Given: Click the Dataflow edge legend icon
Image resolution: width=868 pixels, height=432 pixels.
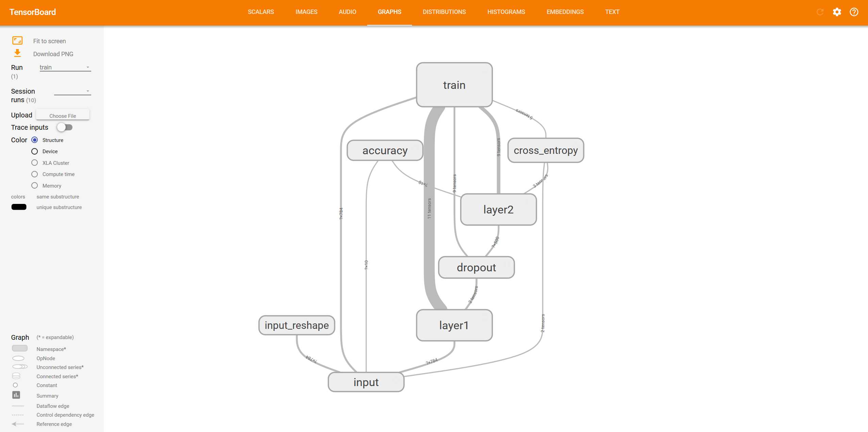Looking at the screenshot, I should click(18, 406).
